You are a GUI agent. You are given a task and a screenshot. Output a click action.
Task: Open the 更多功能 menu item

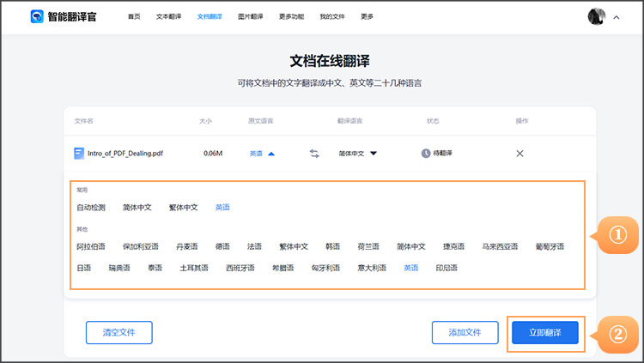coord(290,16)
